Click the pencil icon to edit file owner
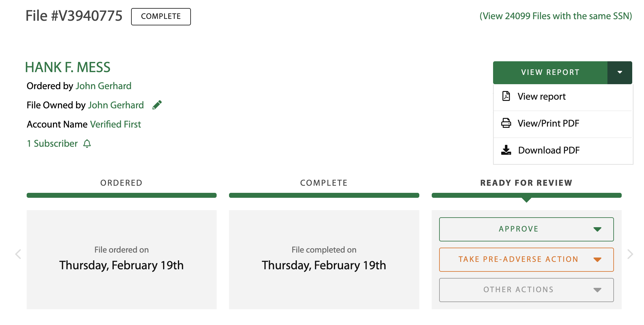Screen dimensions: 644x325 coord(157,105)
